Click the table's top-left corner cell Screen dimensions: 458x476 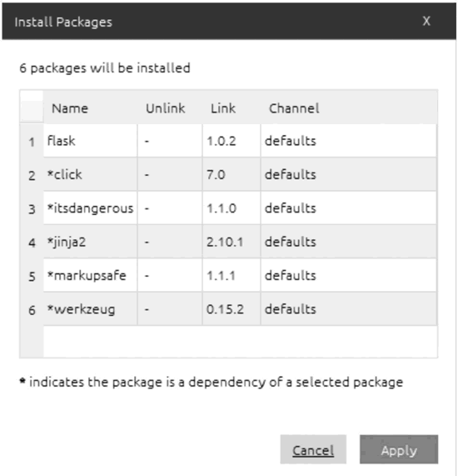coord(32,107)
